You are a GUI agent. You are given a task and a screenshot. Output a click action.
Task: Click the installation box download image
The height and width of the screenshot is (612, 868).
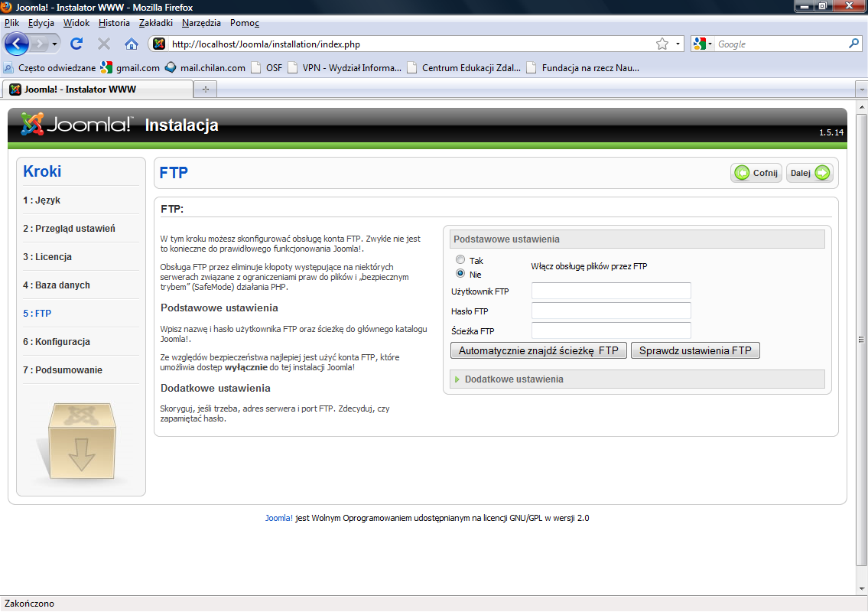(81, 441)
